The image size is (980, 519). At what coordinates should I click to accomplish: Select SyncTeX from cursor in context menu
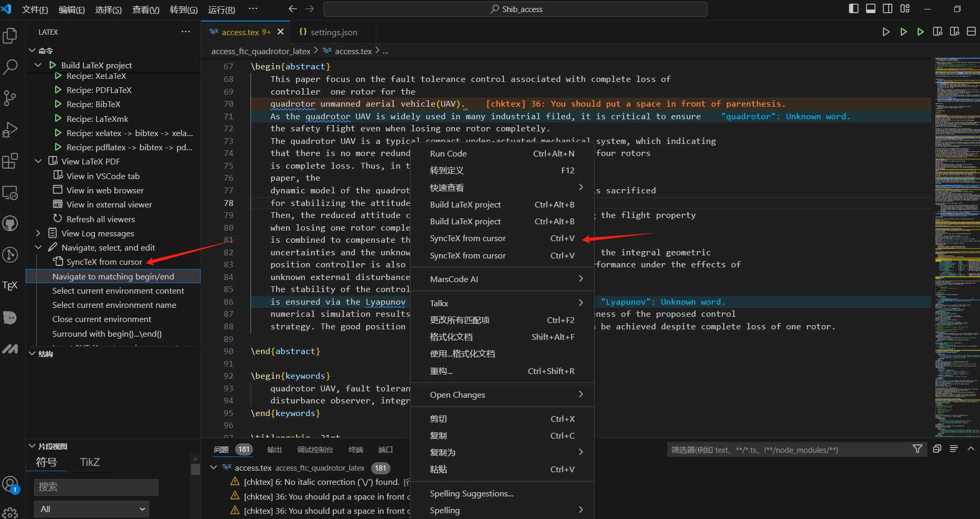point(468,238)
